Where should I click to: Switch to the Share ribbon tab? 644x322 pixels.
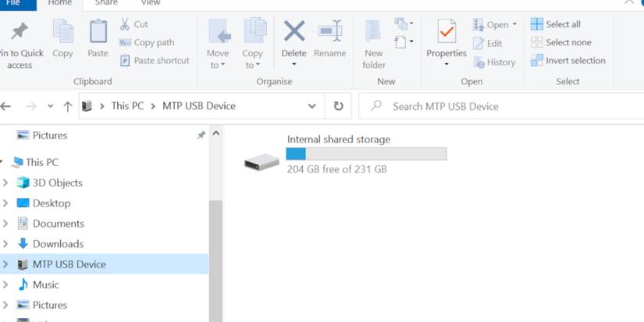tap(105, 3)
